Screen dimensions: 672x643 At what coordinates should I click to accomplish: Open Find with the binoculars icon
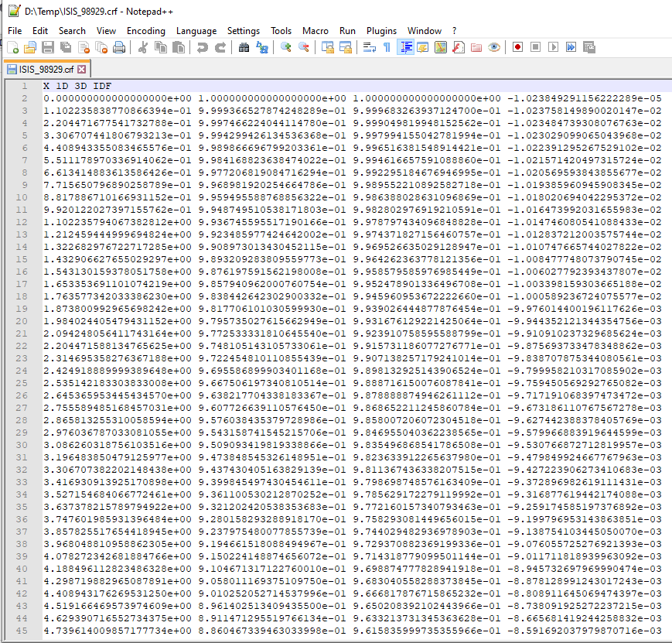(x=244, y=47)
